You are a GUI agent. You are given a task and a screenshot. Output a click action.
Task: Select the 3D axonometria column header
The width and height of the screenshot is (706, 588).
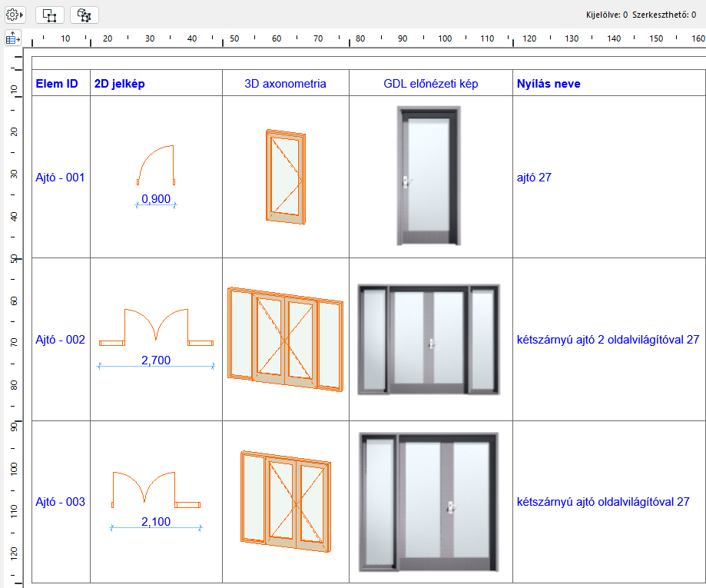286,83
